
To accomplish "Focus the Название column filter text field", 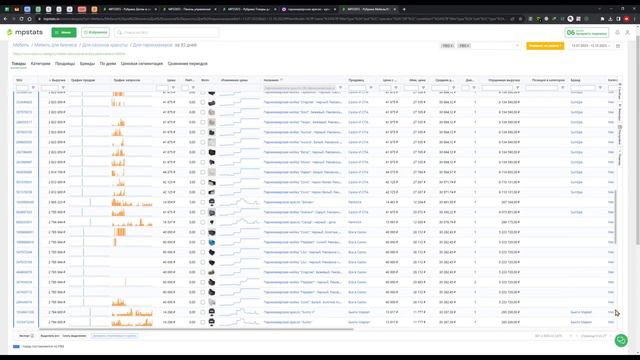I will point(300,88).
